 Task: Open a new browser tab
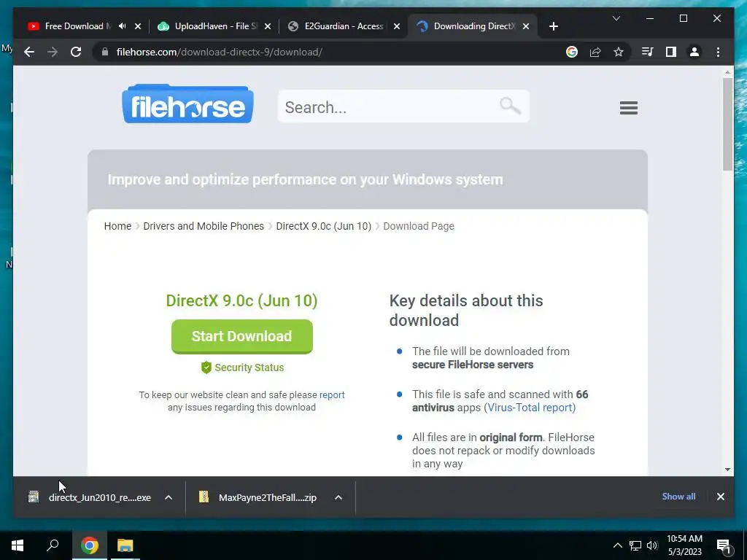click(553, 26)
